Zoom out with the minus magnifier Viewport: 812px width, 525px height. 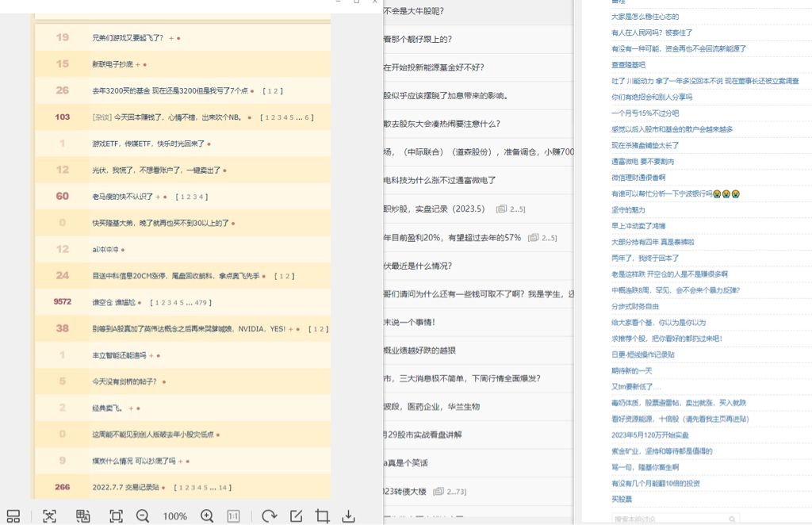coord(143,516)
